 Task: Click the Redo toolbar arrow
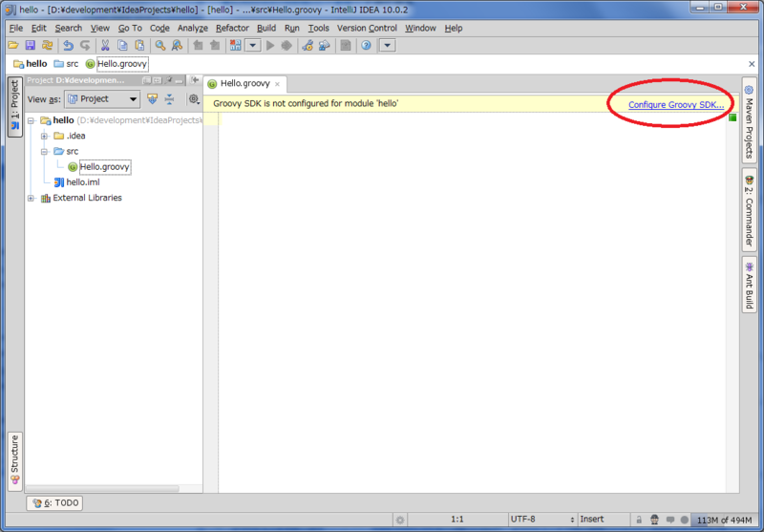[85, 45]
